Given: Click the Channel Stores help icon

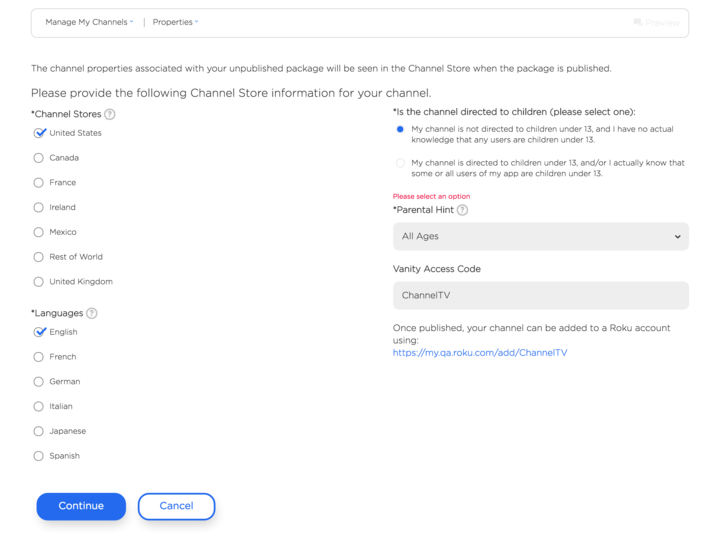Looking at the screenshot, I should [110, 115].
